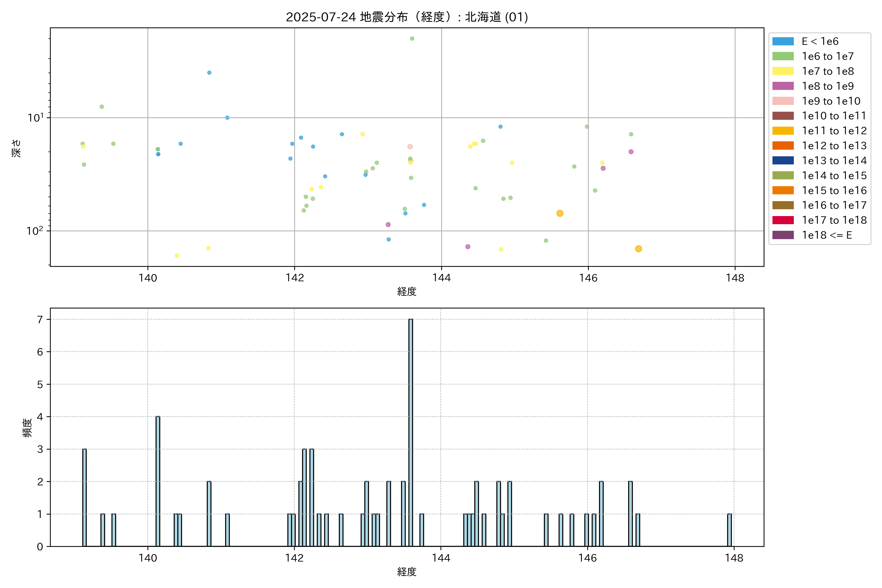
Task: Click the '深さ' y-axis label
Action: tap(16, 148)
